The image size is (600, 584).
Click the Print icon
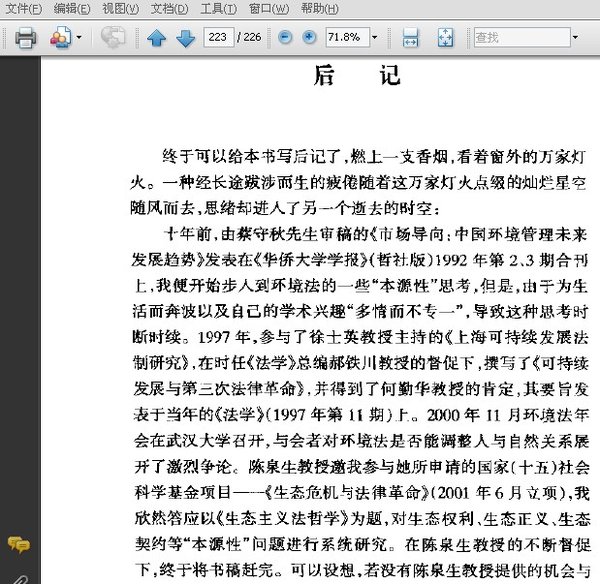[26, 38]
